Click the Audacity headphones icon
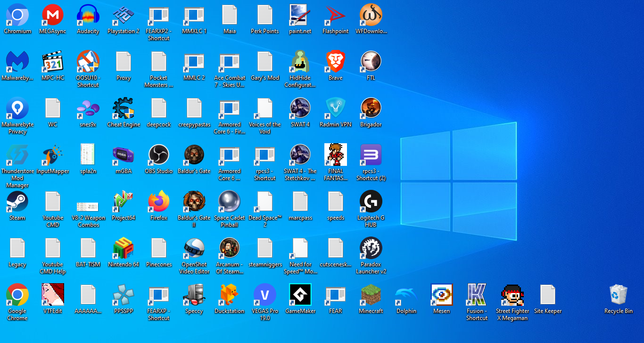Viewport: 644px width, 343px height. click(x=88, y=15)
